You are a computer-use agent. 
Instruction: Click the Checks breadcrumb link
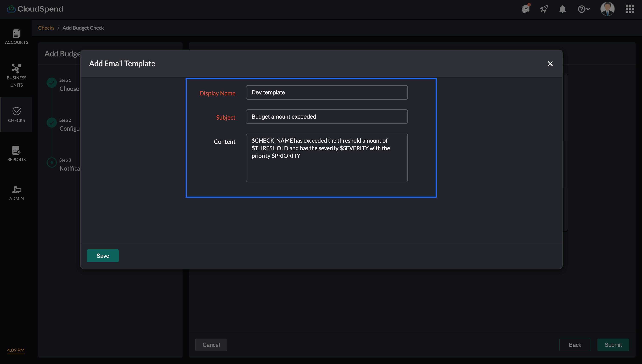(46, 28)
